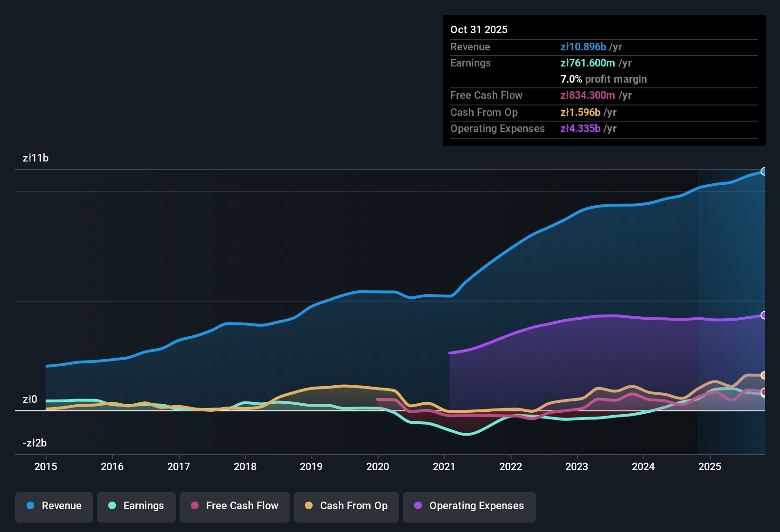The width and height of the screenshot is (780, 532).
Task: Select the Revenue endpoint marker on the chart
Action: pyautogui.click(x=764, y=171)
